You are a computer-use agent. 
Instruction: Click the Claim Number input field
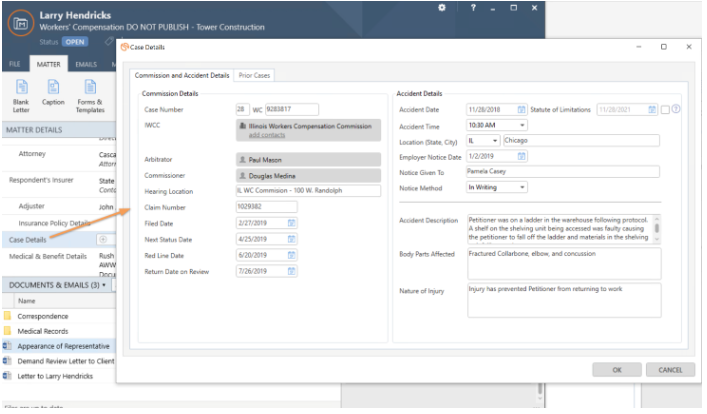pyautogui.click(x=266, y=207)
